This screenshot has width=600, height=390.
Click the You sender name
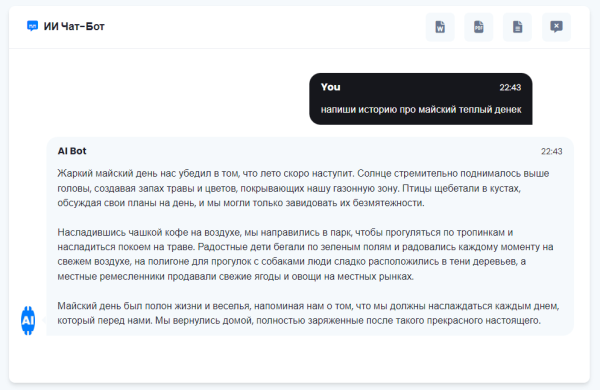[x=331, y=87]
